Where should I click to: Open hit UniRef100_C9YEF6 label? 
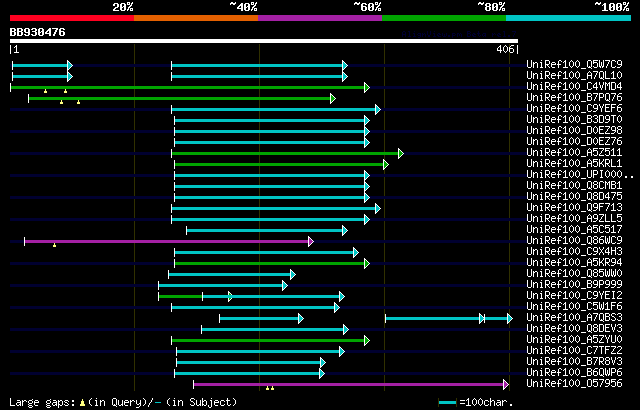574,108
